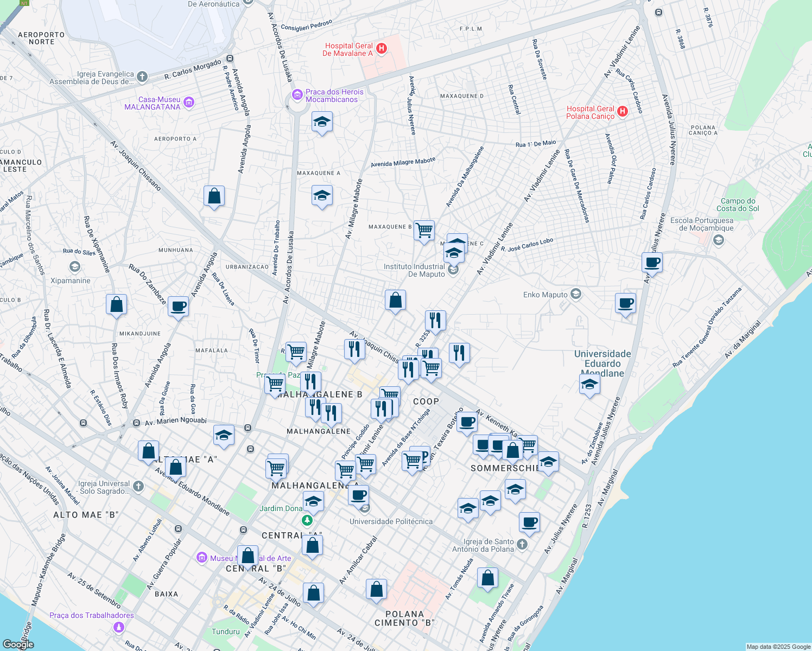Select the Enko Maputo school icon

point(576,294)
